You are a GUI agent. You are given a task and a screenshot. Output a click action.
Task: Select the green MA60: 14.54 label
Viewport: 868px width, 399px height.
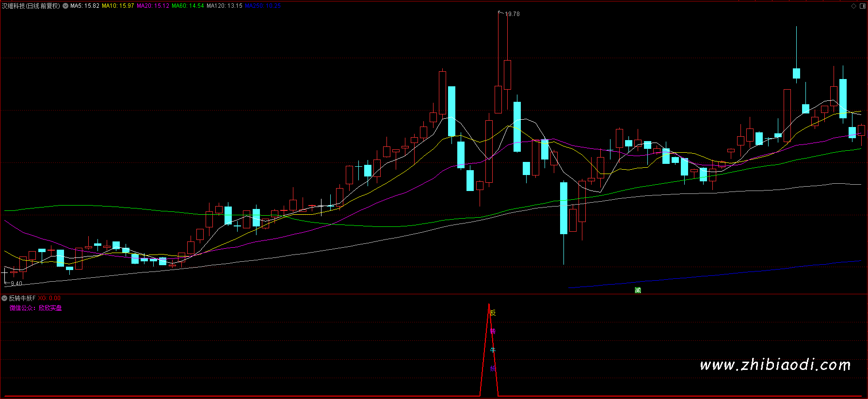pyautogui.click(x=188, y=6)
